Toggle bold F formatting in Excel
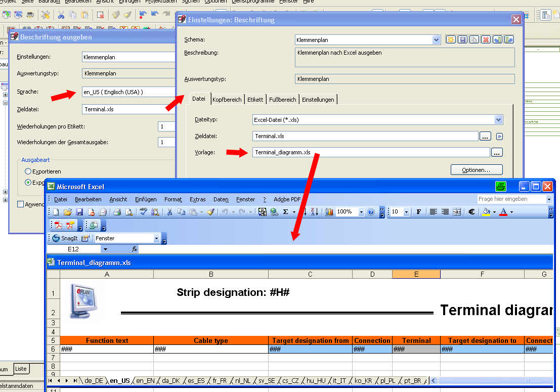This screenshot has width=560, height=392. pos(418,212)
